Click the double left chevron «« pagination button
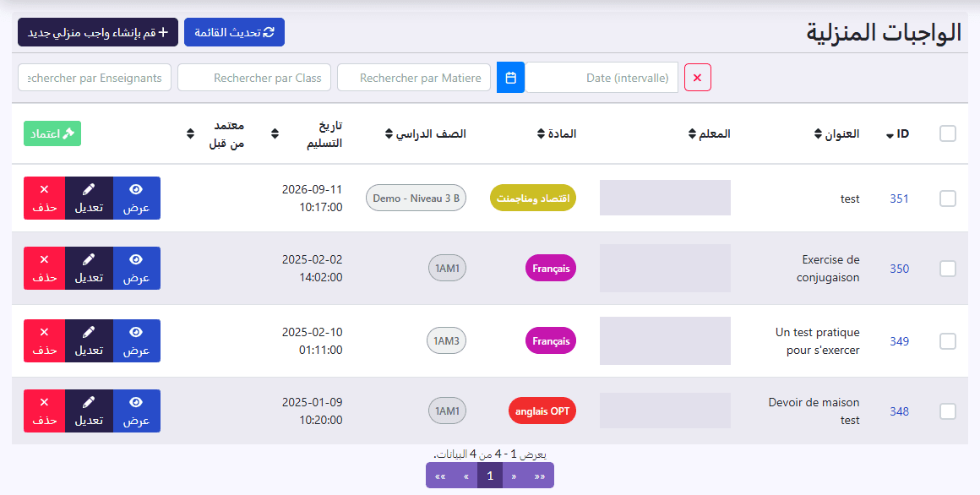 [x=440, y=476]
